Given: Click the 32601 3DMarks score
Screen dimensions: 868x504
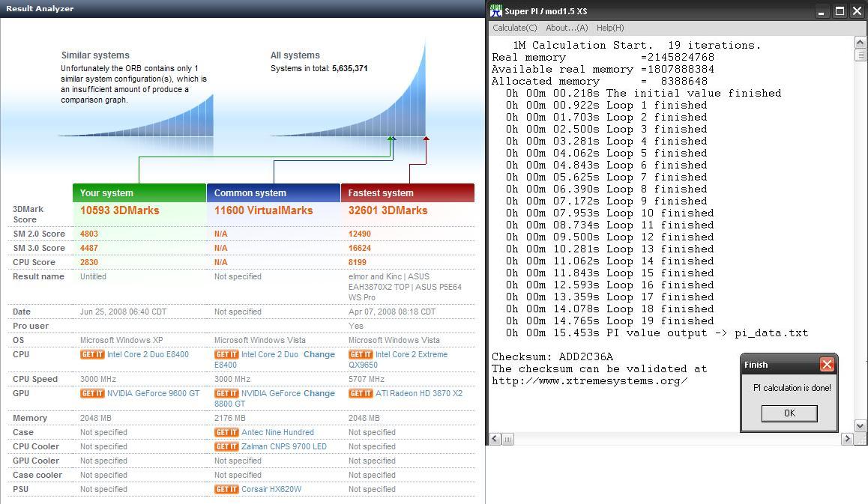Looking at the screenshot, I should 388,210.
